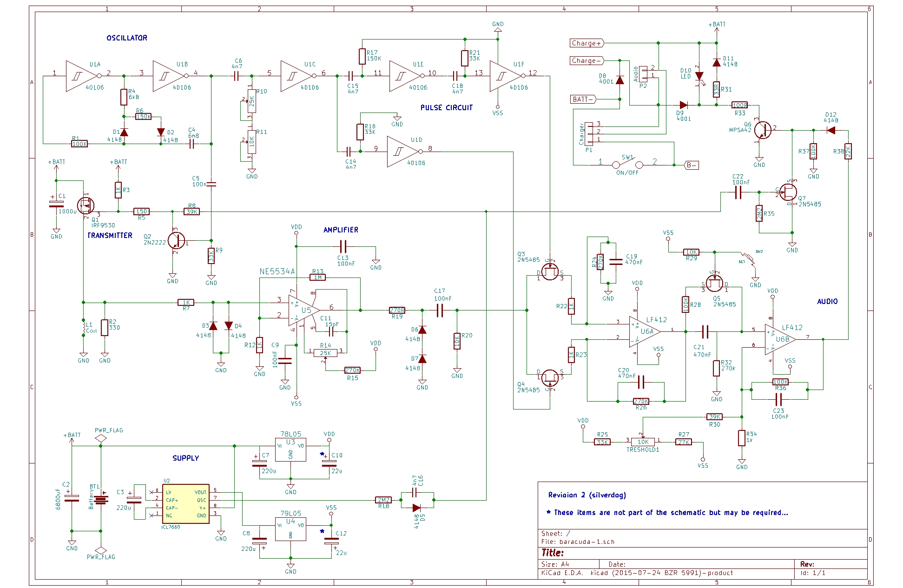
Task: Click the B- net label
Action: pyautogui.click(x=692, y=165)
